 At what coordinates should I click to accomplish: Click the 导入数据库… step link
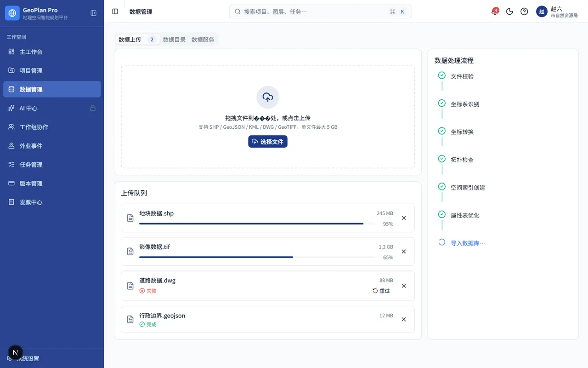tap(468, 243)
